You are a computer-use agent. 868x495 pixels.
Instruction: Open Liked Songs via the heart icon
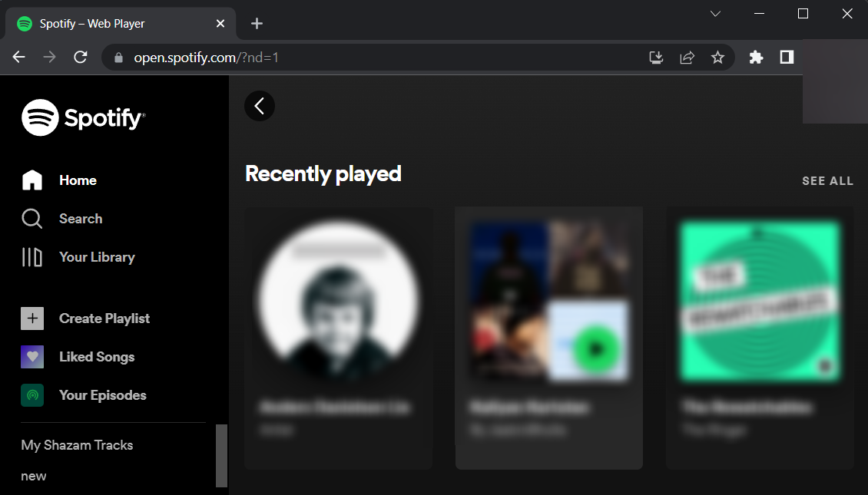pos(31,356)
